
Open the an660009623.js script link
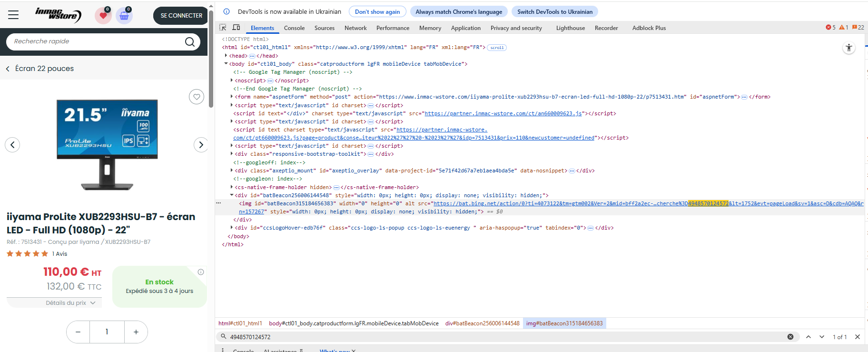coord(503,113)
